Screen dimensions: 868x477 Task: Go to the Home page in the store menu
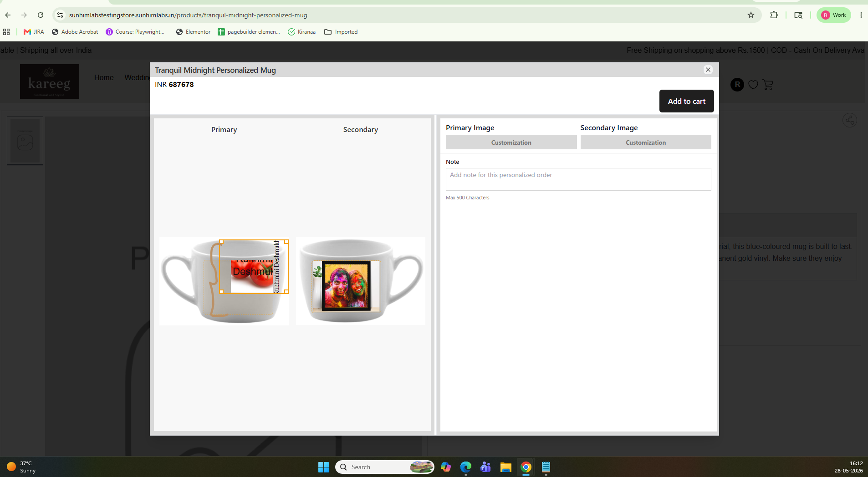tap(104, 78)
